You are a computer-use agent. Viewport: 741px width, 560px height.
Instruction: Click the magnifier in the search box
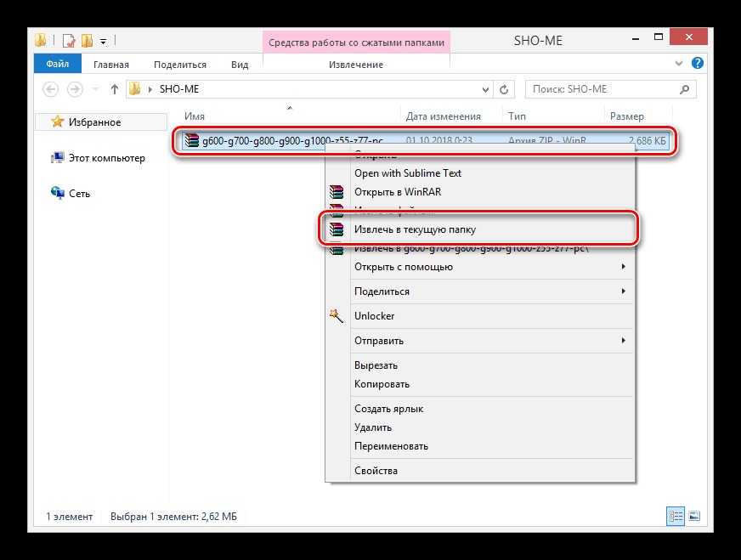coord(684,89)
